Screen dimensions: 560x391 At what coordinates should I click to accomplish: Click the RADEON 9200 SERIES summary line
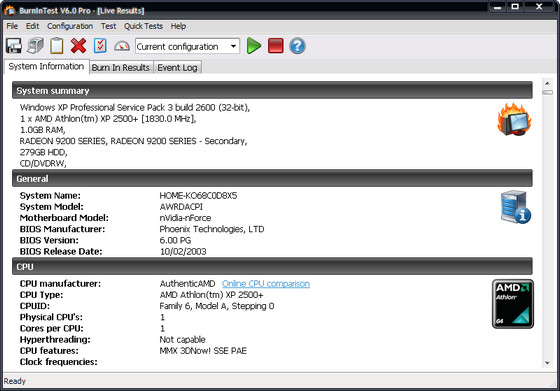coord(134,141)
